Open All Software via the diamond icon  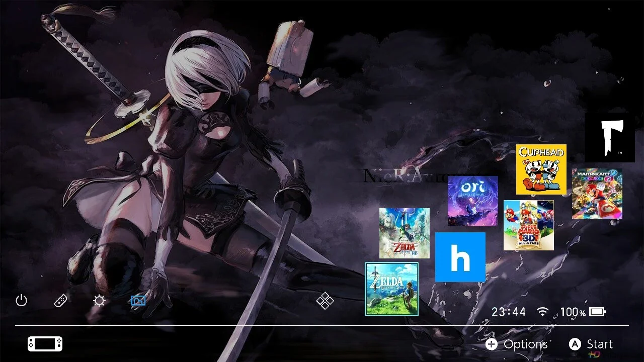click(x=325, y=300)
